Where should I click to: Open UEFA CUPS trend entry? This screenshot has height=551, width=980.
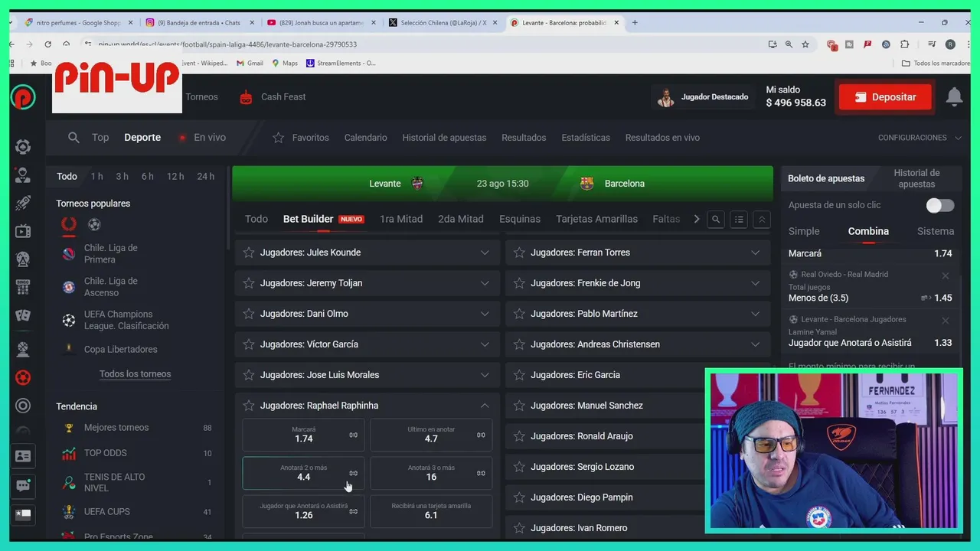click(107, 512)
